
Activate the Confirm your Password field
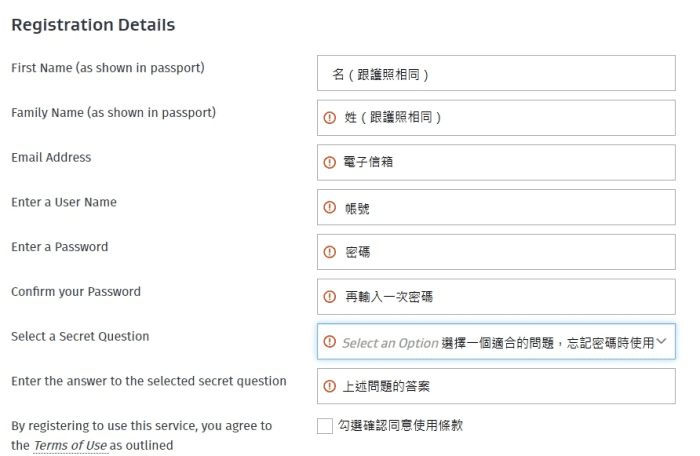click(x=496, y=297)
